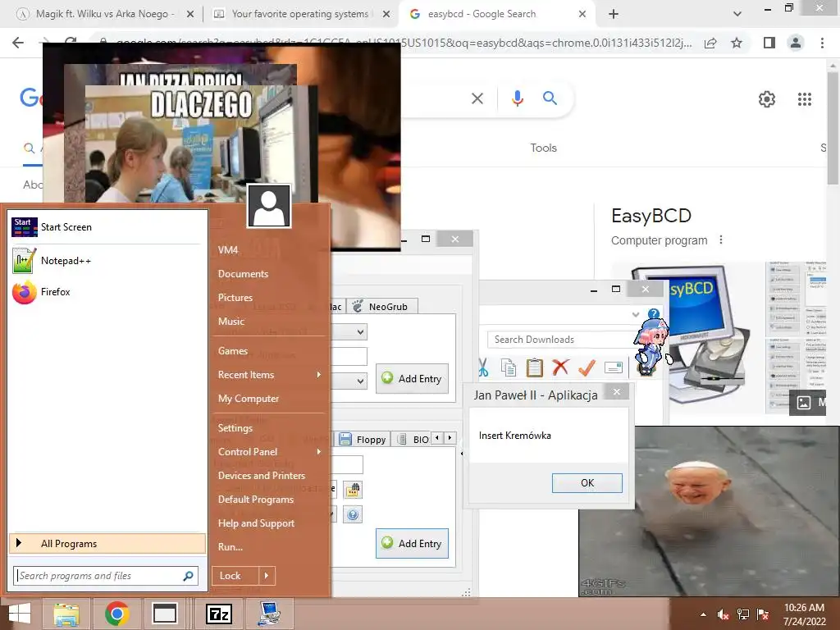Switch to the NeoGrub tab
Screen dimensions: 840x630
click(381, 307)
